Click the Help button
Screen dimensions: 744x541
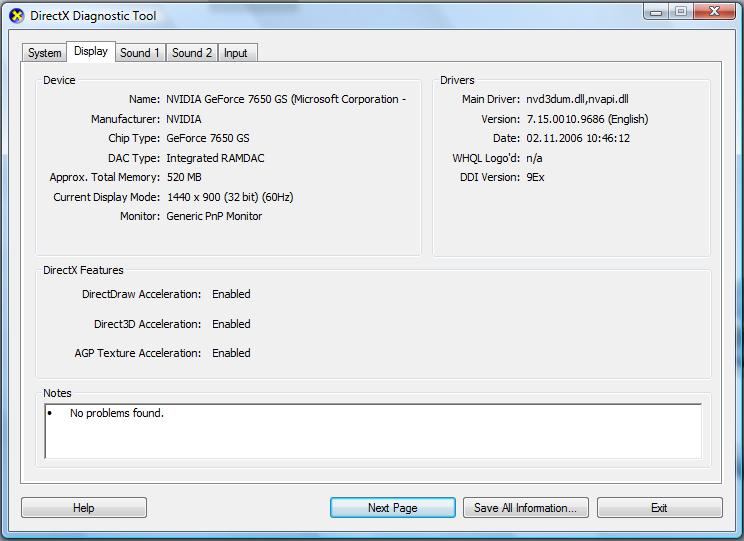[x=84, y=508]
